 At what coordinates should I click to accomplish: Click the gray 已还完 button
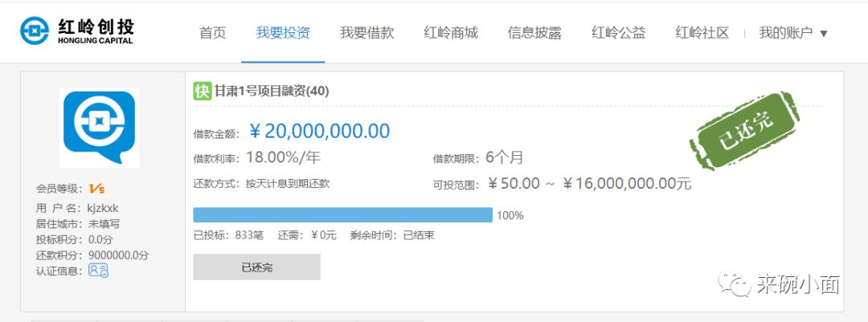click(257, 267)
